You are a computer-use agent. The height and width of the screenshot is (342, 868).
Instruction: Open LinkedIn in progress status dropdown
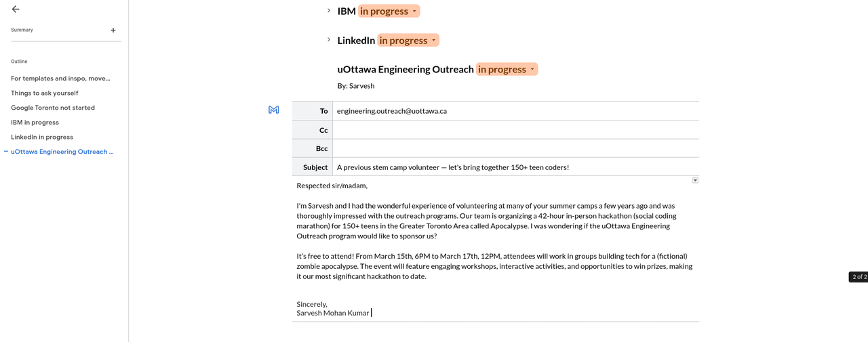[408, 41]
